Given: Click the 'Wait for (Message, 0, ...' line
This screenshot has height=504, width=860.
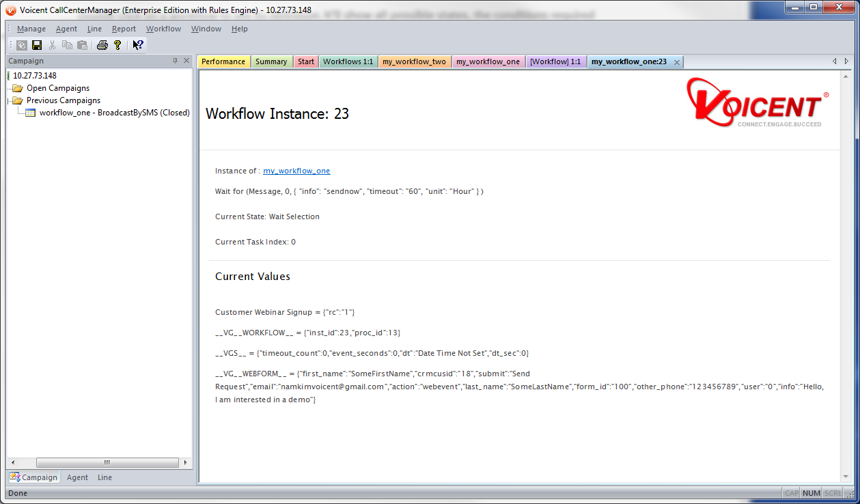Looking at the screenshot, I should pyautogui.click(x=349, y=191).
